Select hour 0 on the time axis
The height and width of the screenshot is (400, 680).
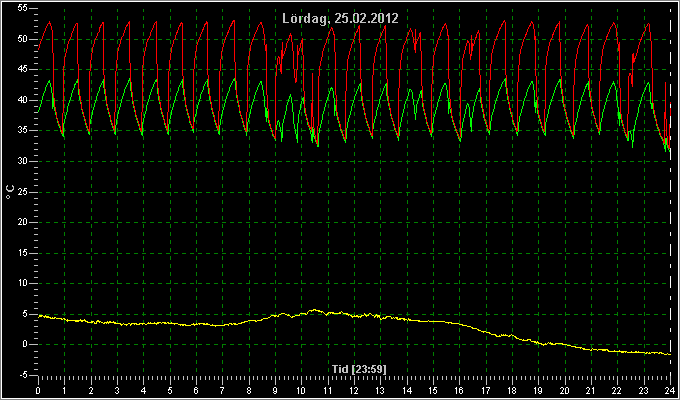coord(38,391)
